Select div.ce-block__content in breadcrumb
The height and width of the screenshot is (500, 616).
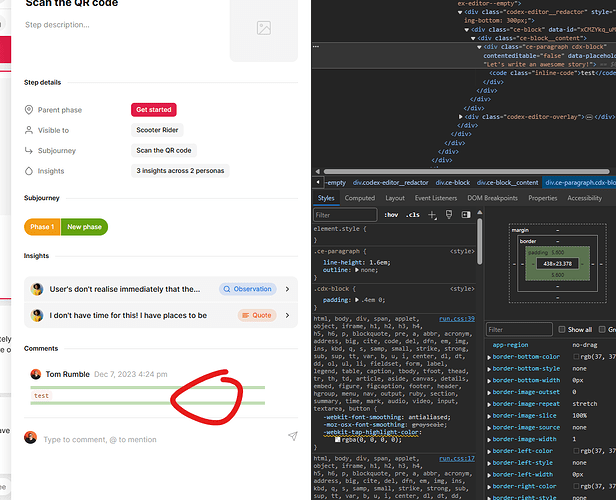point(507,182)
